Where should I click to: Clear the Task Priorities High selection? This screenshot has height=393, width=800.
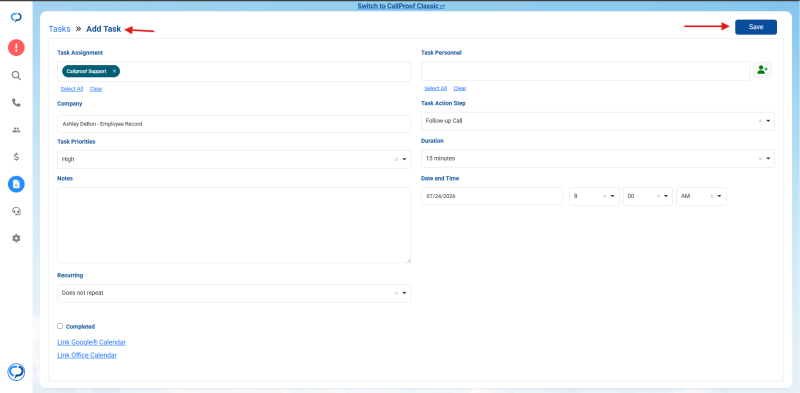pos(396,159)
